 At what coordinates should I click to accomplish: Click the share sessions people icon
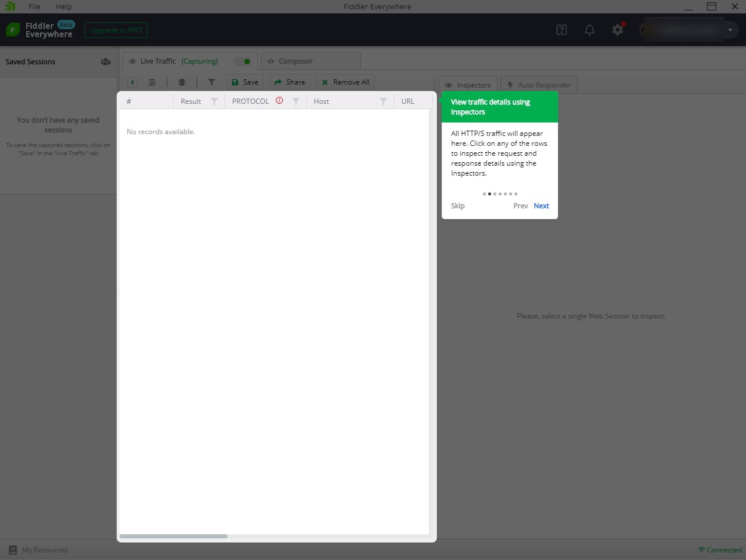click(x=106, y=61)
